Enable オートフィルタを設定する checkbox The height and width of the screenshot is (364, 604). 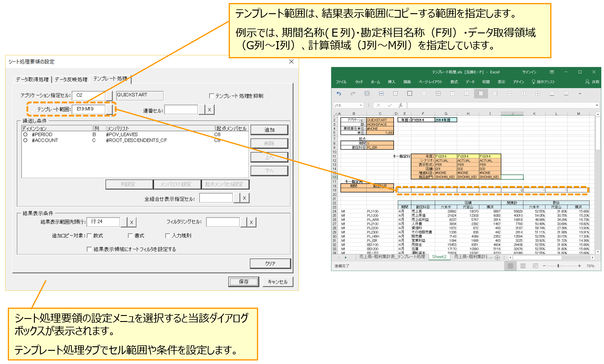click(89, 249)
